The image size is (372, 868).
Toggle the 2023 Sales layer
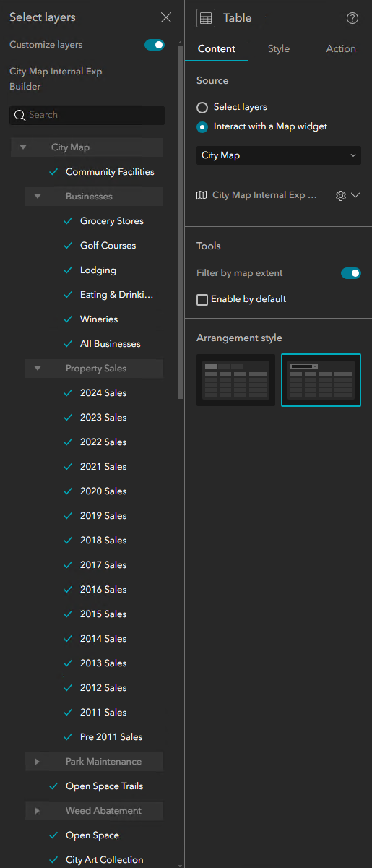pos(68,418)
